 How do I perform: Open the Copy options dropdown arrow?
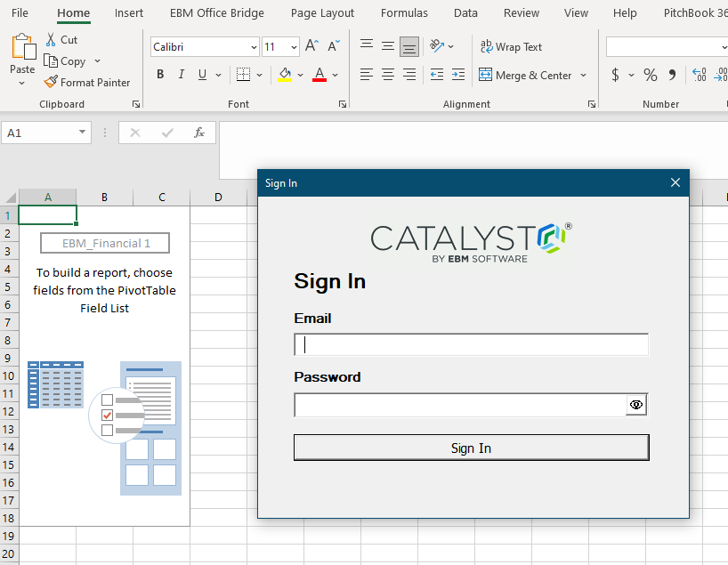pos(97,61)
